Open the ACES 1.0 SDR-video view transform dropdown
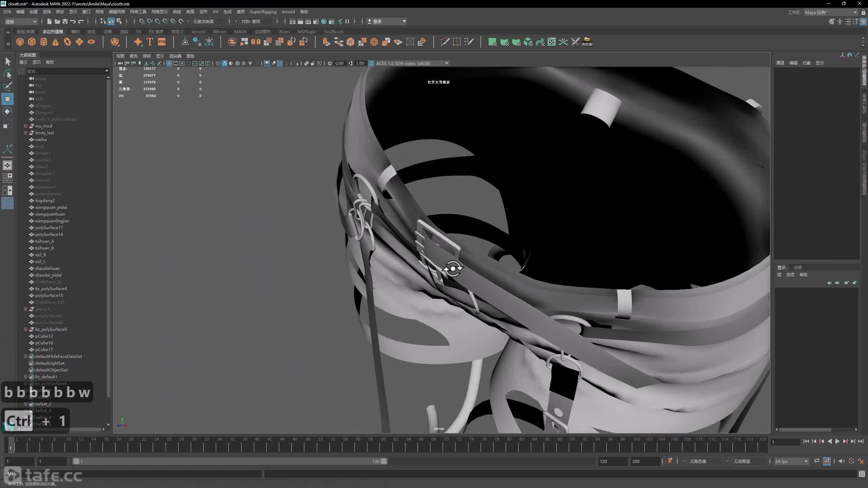This screenshot has width=868, height=488. (412, 63)
